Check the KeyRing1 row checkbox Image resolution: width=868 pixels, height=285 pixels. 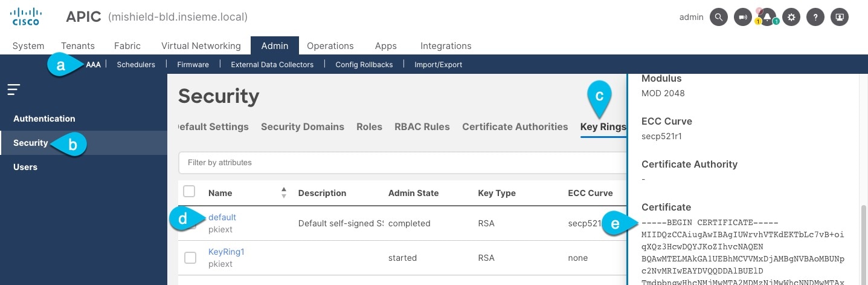tap(190, 258)
